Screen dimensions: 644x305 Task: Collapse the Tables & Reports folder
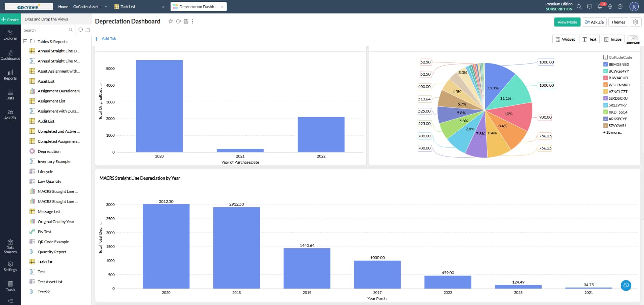pyautogui.click(x=25, y=42)
